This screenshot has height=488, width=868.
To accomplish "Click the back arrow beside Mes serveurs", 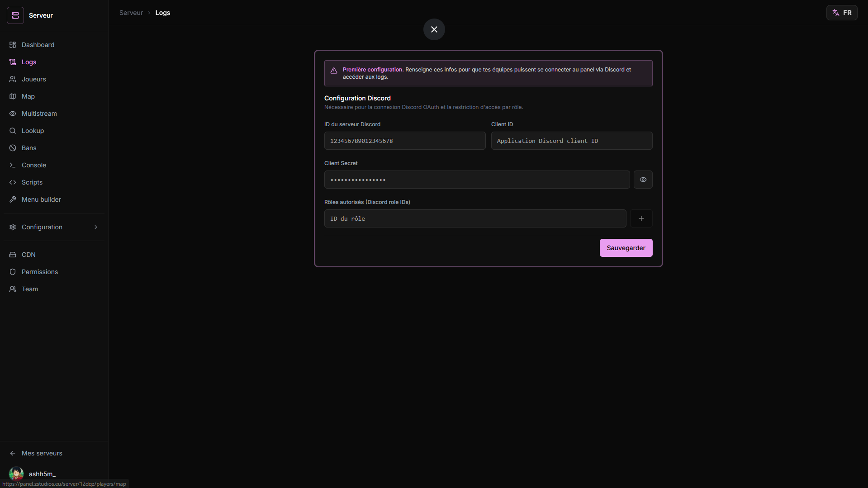I will point(13,453).
